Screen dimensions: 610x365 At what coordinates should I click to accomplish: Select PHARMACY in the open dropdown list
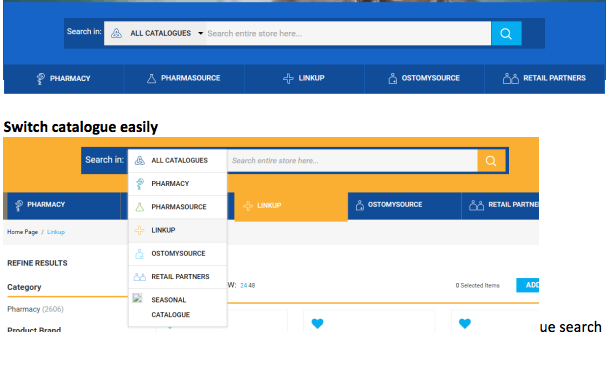177,184
